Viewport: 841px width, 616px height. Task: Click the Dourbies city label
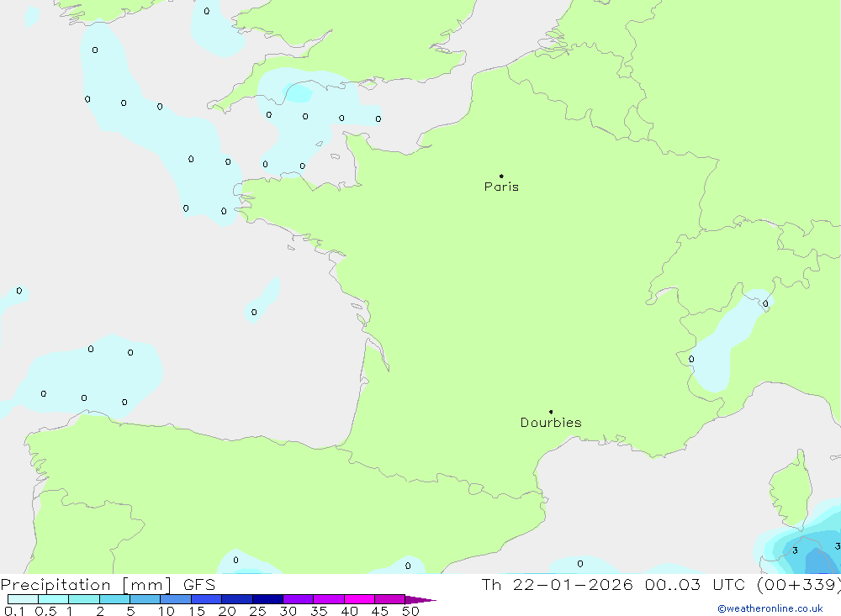[x=551, y=423]
